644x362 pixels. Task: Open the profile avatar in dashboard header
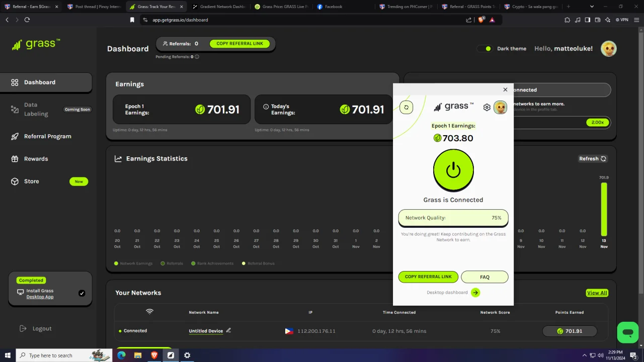click(609, 49)
